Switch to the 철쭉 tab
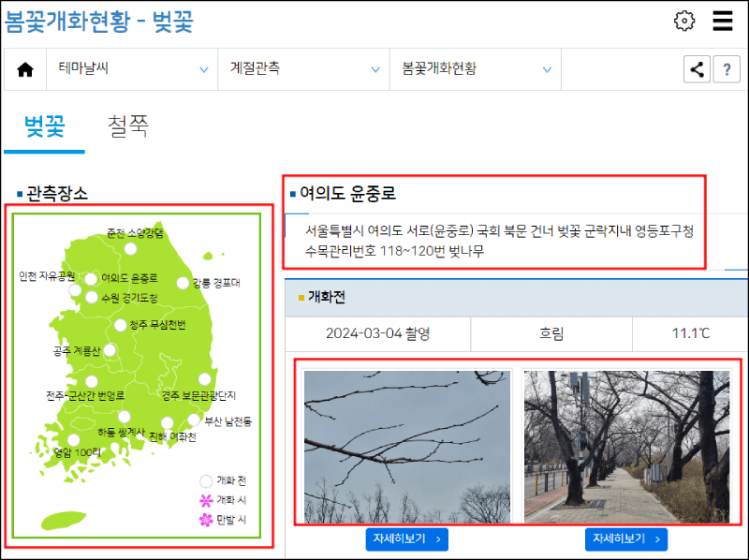749x560 pixels. coord(128,126)
